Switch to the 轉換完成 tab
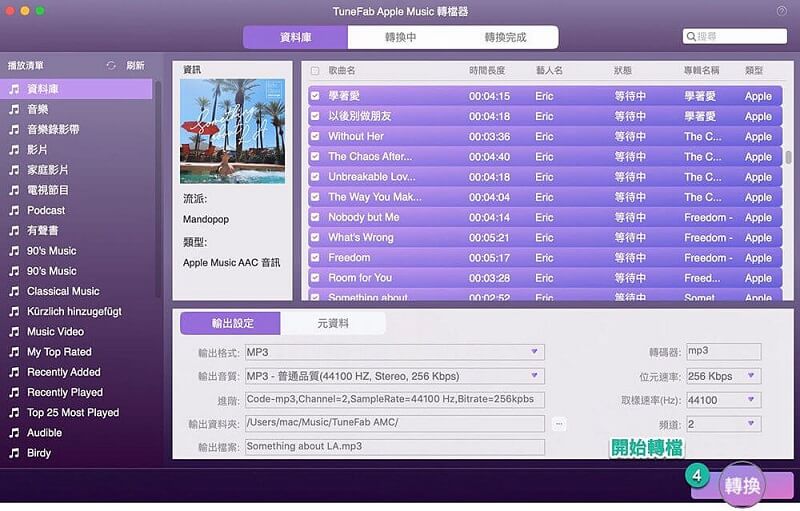The width and height of the screenshot is (800, 511). click(x=505, y=37)
